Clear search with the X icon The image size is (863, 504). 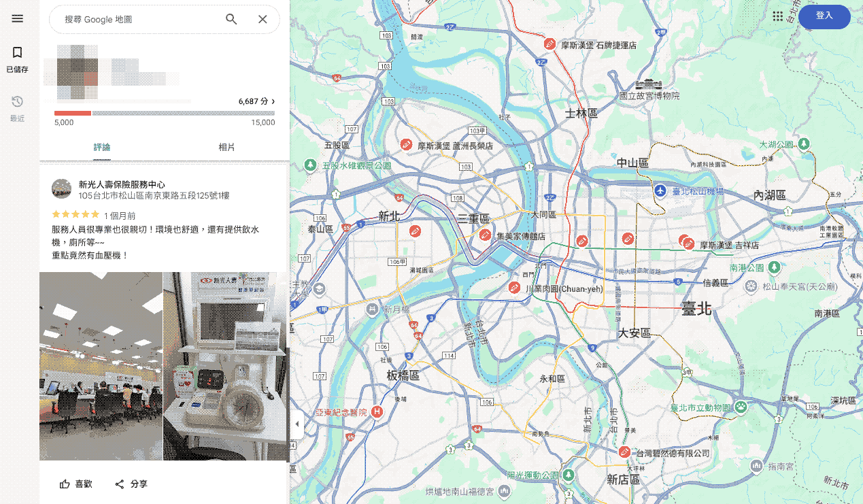(263, 20)
